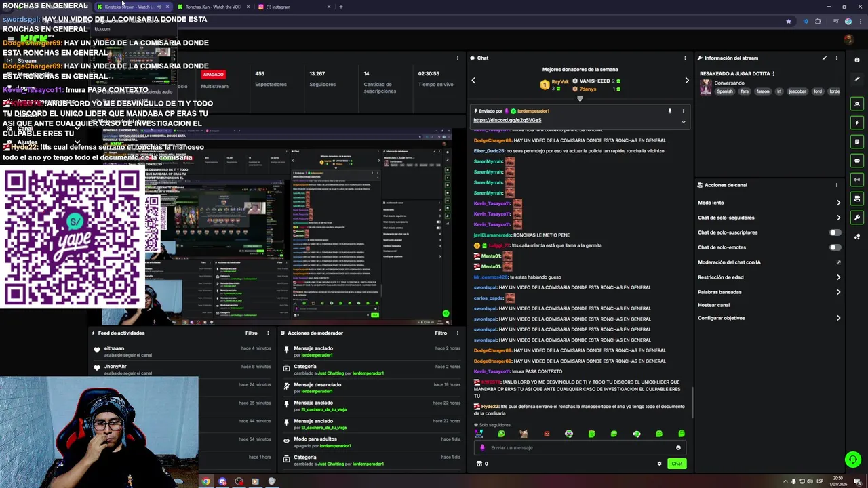The image size is (868, 488).
Task: Switch to Ronchas_Kun VOD browser tab
Action: [213, 7]
